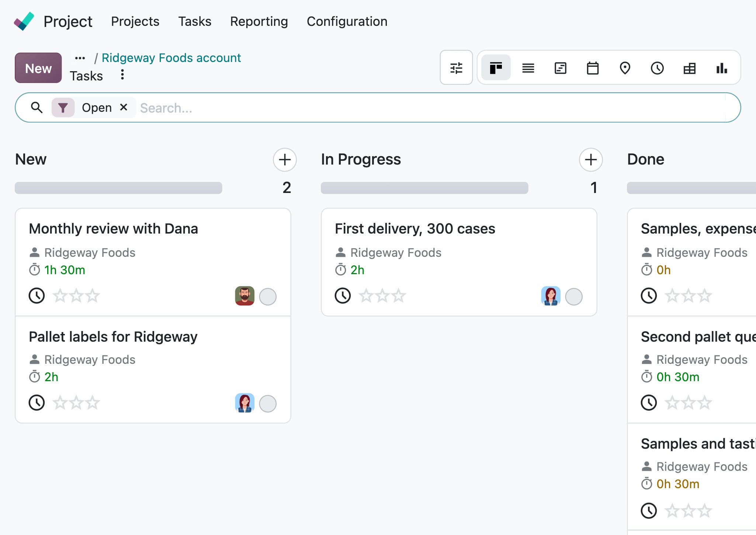Open the Project app logo icon

coord(24,21)
